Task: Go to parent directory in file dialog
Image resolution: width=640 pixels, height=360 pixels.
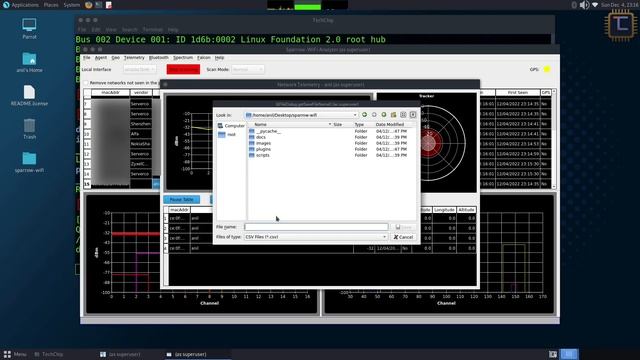Action: coord(384,115)
